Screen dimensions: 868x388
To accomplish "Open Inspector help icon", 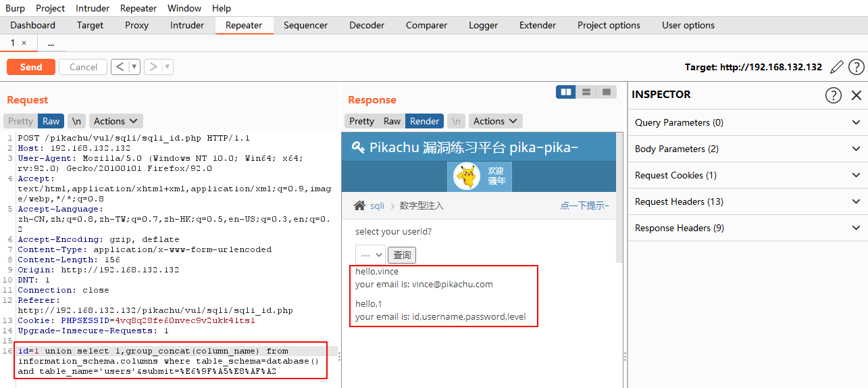I will click(x=834, y=95).
